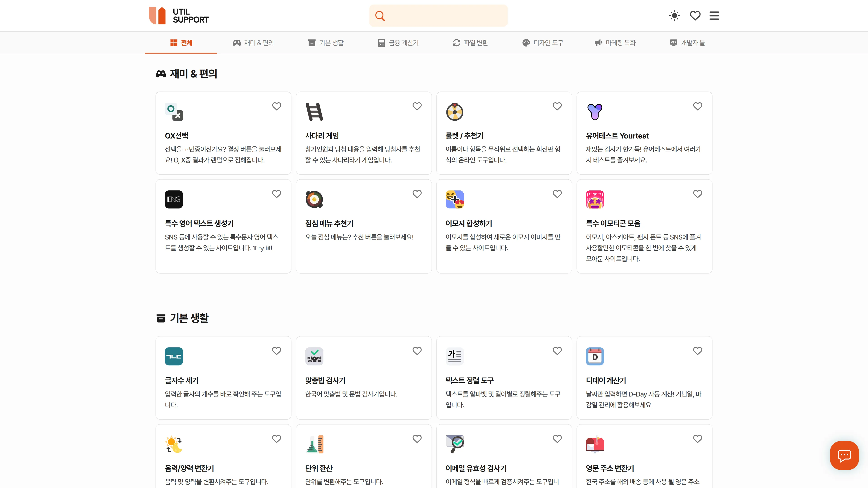Switch to the 재미 & 편의 tab

click(x=253, y=43)
